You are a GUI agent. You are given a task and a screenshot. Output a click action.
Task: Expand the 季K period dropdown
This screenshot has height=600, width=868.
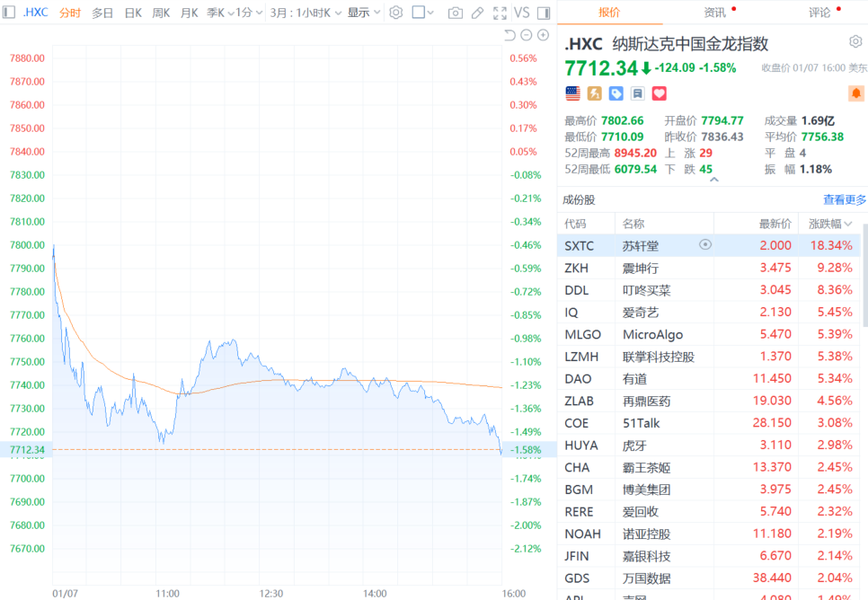coord(220,13)
